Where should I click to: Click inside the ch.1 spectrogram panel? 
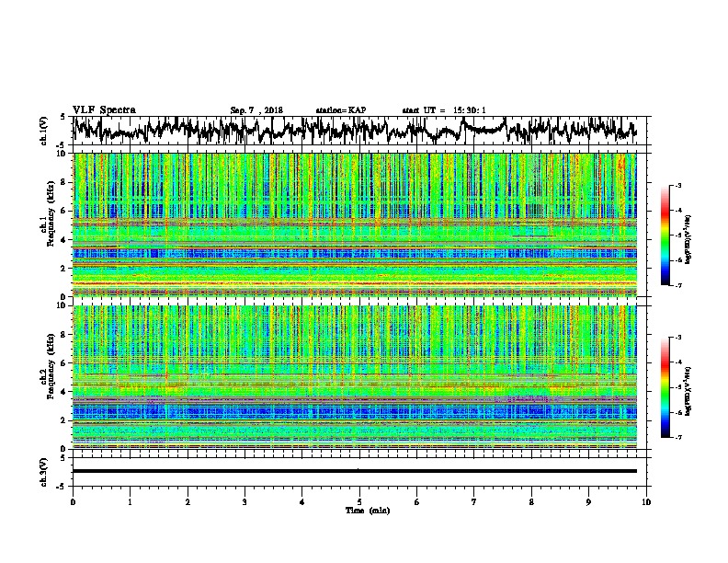click(x=354, y=224)
